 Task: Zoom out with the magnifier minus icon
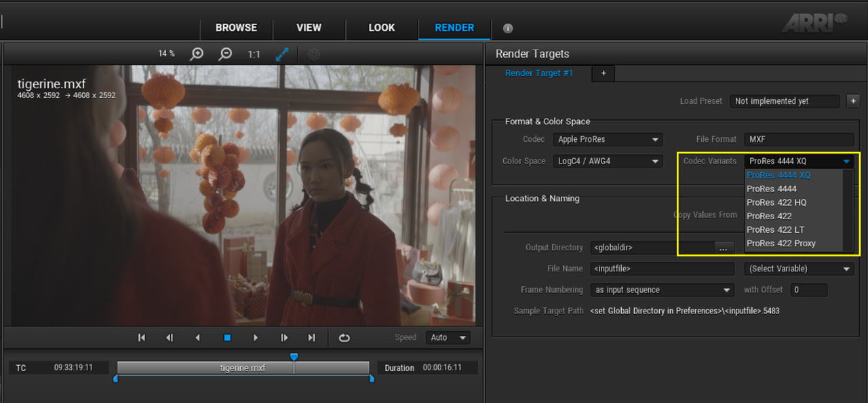pos(225,54)
